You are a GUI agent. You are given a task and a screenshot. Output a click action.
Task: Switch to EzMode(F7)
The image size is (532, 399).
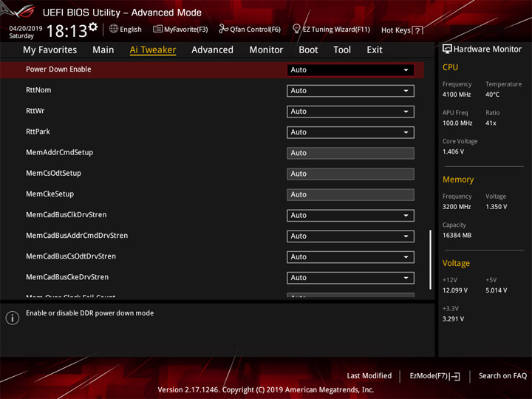coord(434,376)
